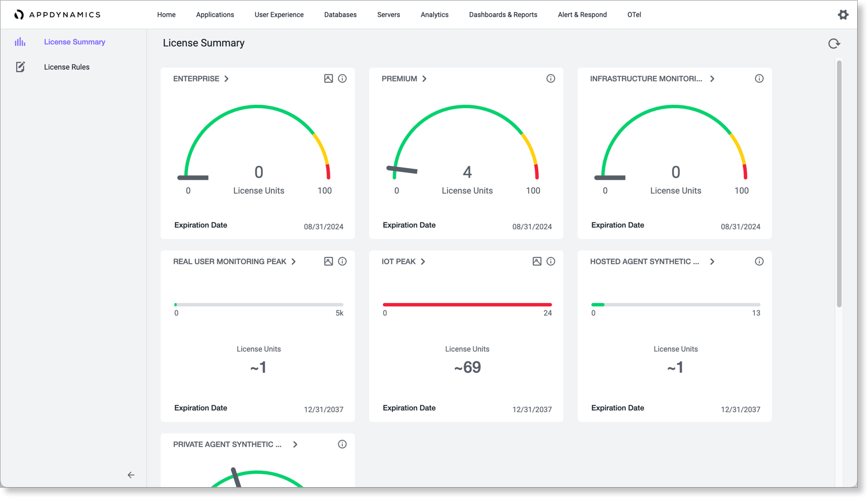
Task: Open the Analytics menu
Action: click(x=434, y=15)
